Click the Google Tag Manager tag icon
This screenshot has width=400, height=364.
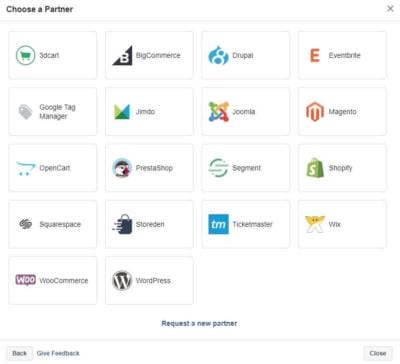25,112
